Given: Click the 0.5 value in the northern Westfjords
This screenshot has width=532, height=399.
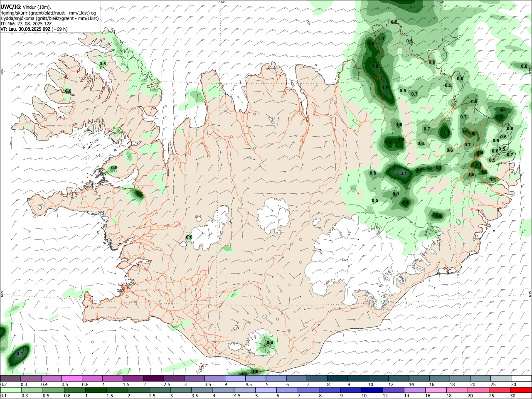Looking at the screenshot, I should [103, 64].
